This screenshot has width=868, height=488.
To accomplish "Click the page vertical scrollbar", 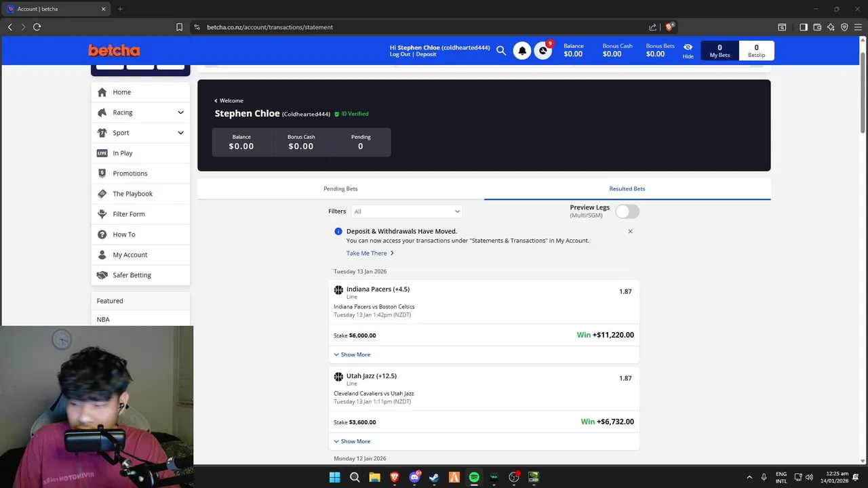I will tap(863, 91).
